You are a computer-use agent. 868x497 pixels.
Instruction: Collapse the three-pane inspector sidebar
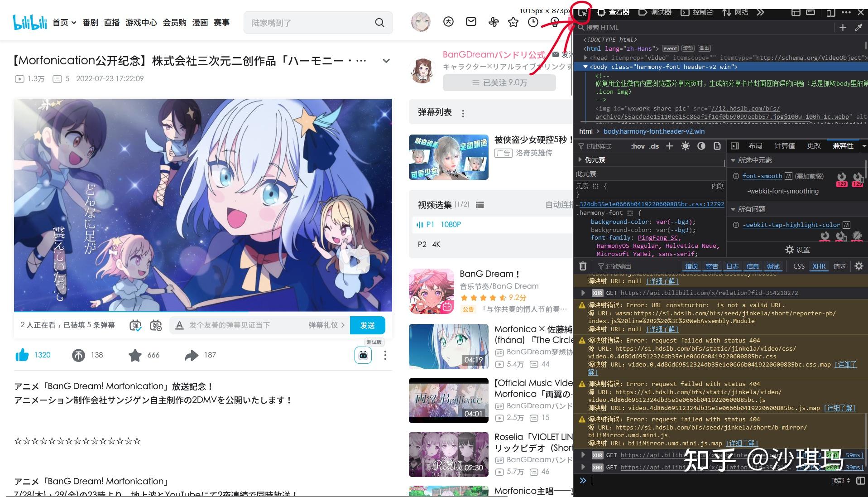pos(735,146)
